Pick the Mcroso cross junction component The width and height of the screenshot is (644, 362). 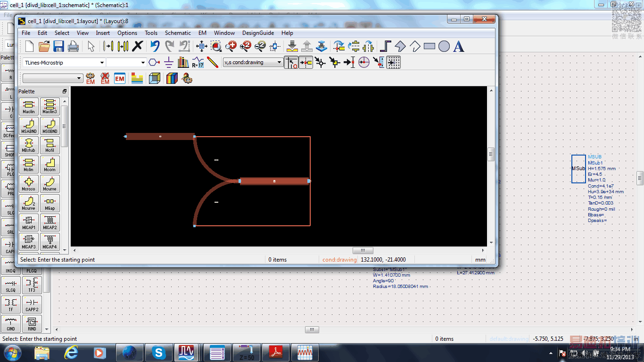[x=29, y=183]
